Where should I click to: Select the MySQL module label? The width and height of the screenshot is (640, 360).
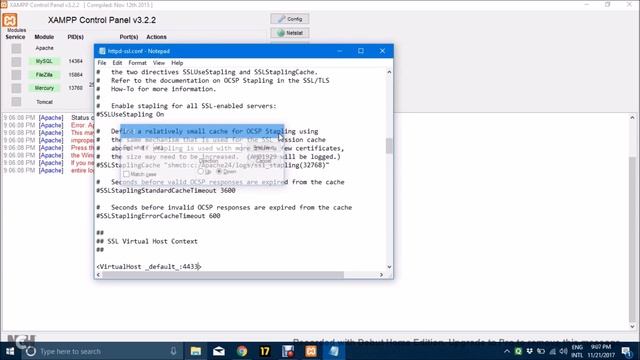click(x=44, y=61)
